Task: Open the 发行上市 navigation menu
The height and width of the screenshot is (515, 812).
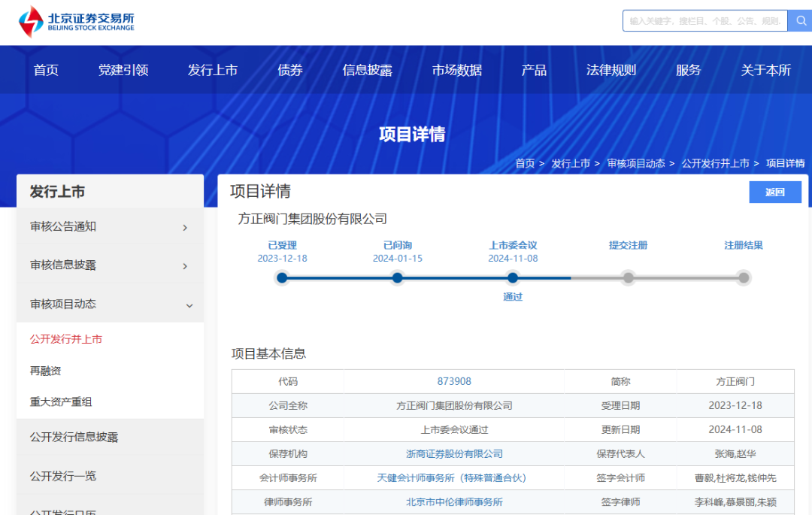Action: pyautogui.click(x=213, y=70)
